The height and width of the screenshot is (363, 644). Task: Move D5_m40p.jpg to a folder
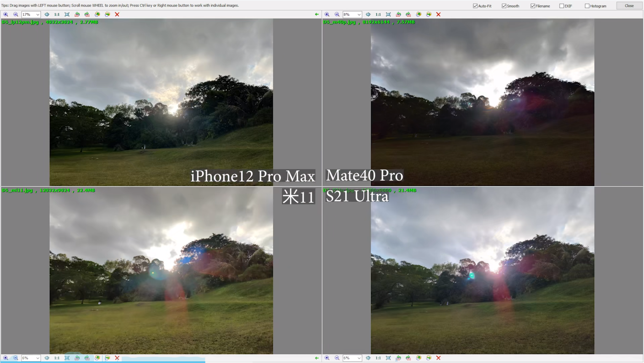click(429, 14)
